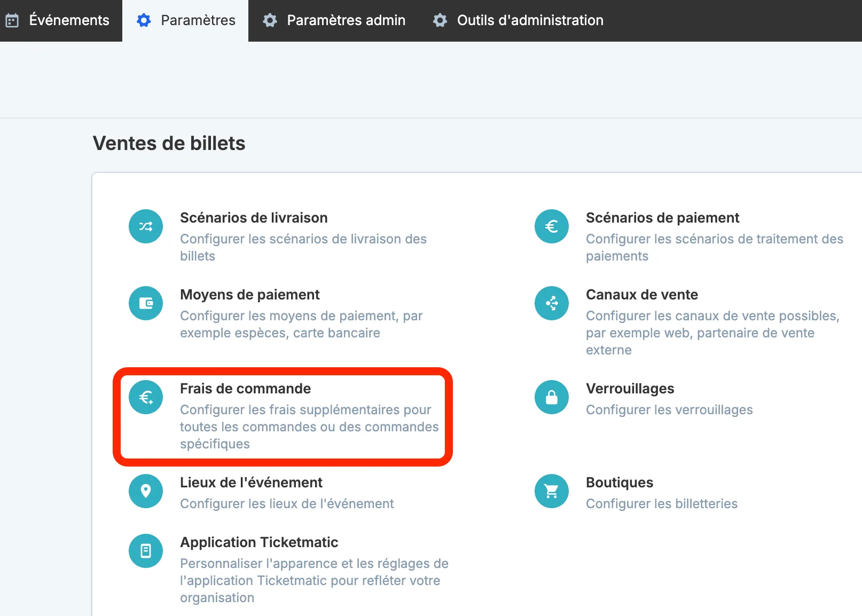Click the shopping cart icon for Boutiques
862x616 pixels.
tap(552, 491)
